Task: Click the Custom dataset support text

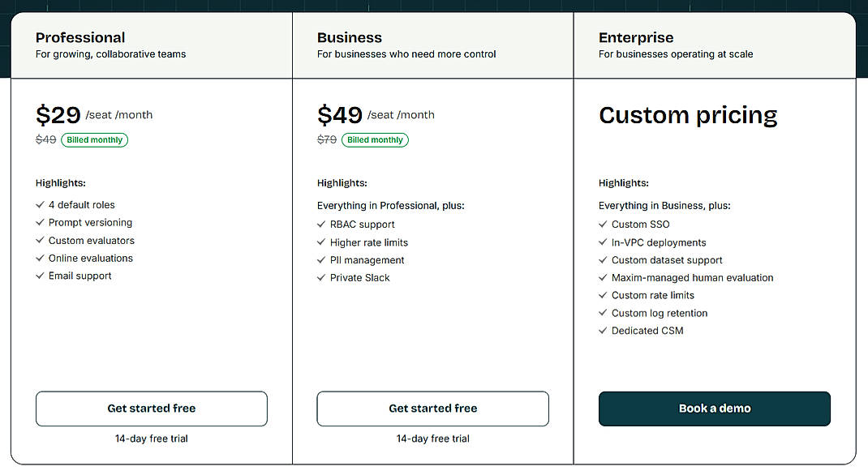Action: click(x=667, y=260)
